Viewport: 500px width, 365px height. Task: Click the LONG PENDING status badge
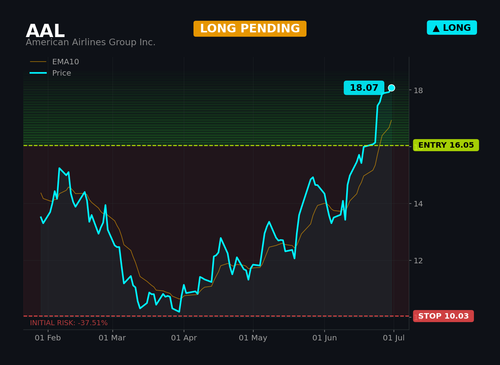tap(250, 29)
